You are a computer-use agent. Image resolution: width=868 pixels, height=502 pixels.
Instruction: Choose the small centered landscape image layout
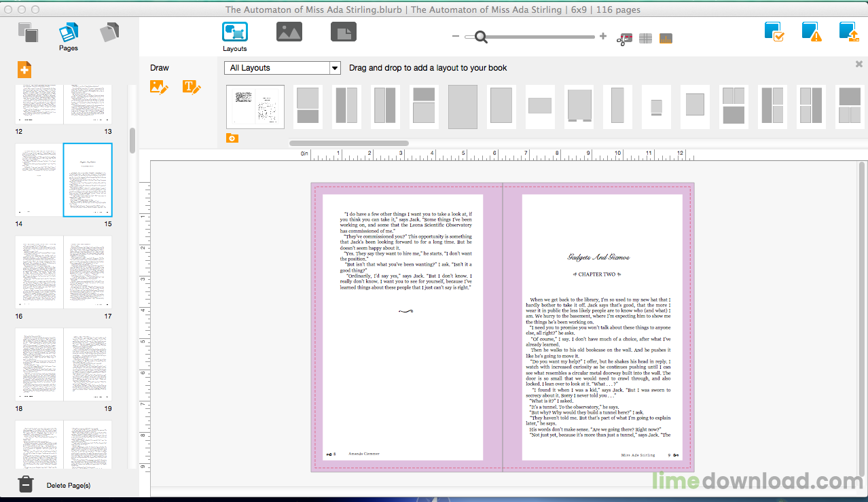coord(540,107)
